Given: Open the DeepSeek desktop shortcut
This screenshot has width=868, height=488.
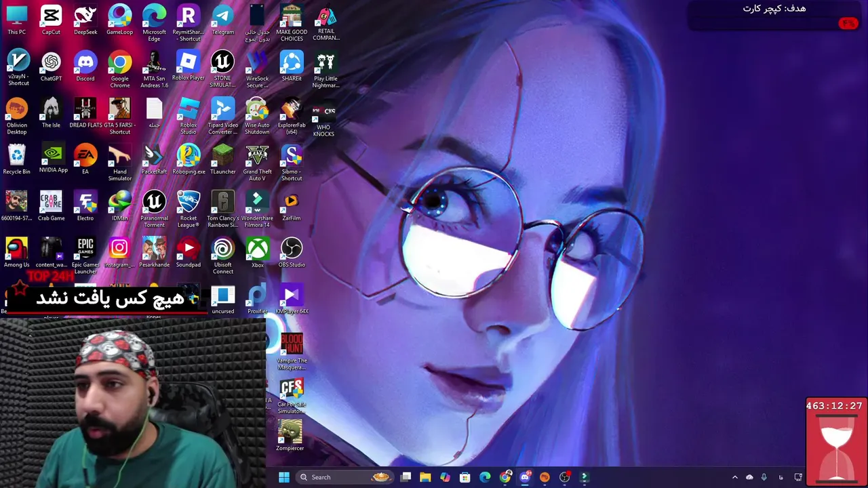Looking at the screenshot, I should click(85, 20).
